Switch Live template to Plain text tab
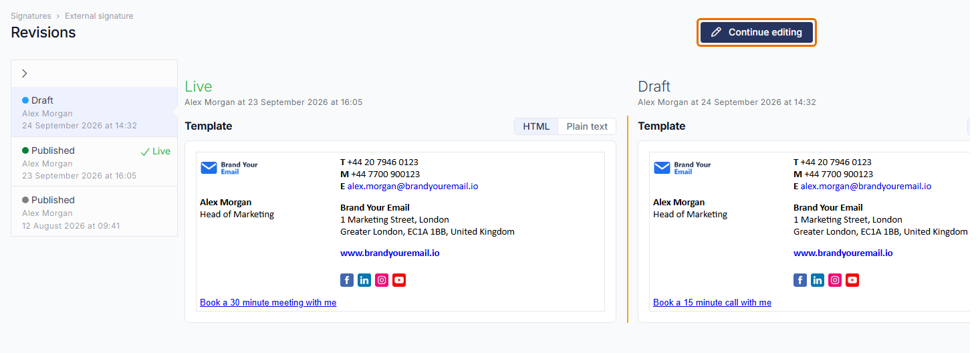 [x=587, y=126]
